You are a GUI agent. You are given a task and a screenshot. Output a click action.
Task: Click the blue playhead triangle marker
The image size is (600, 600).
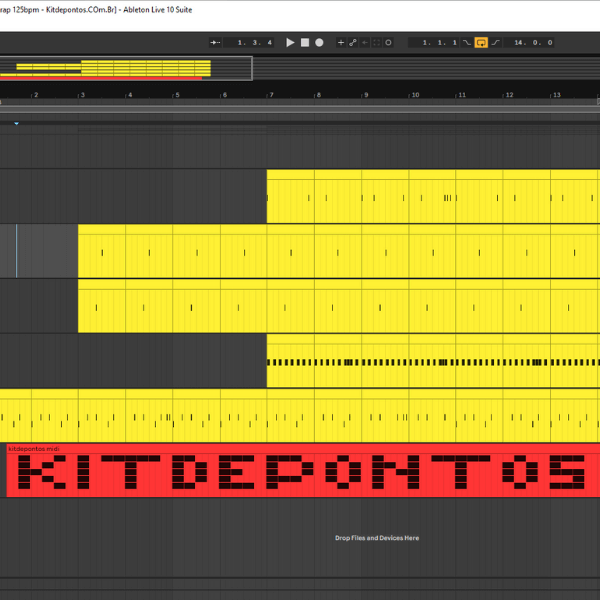click(x=16, y=124)
